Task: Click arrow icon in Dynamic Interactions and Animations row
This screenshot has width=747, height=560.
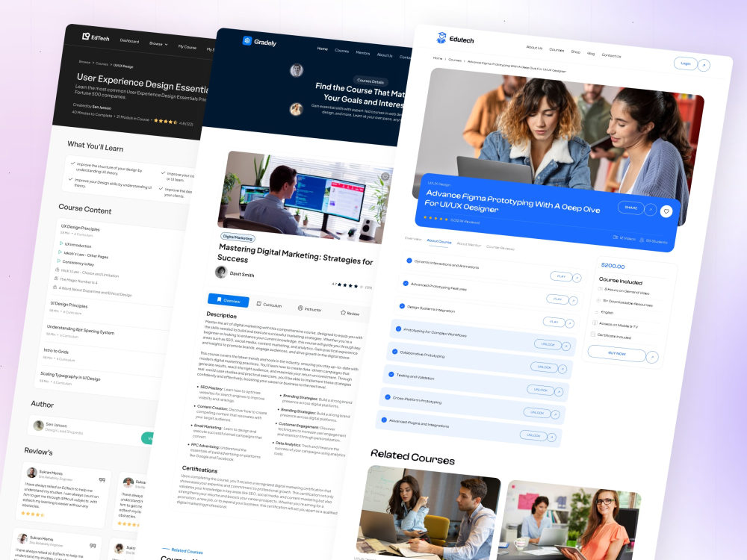Action: [577, 278]
